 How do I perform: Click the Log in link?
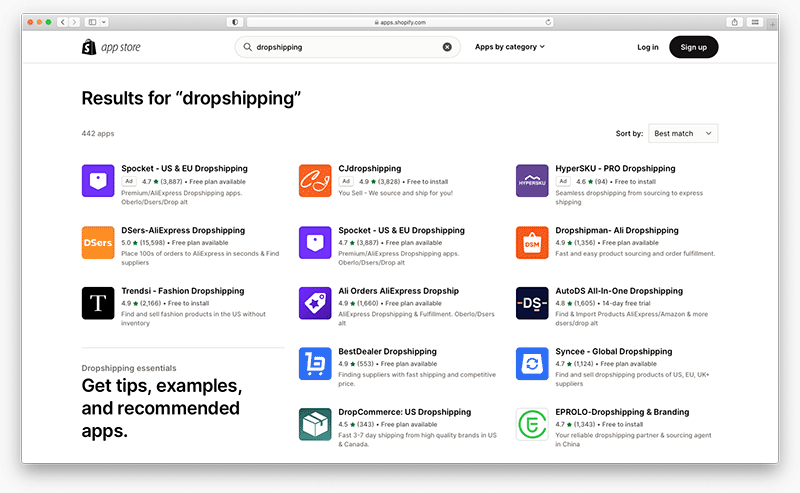click(x=647, y=47)
